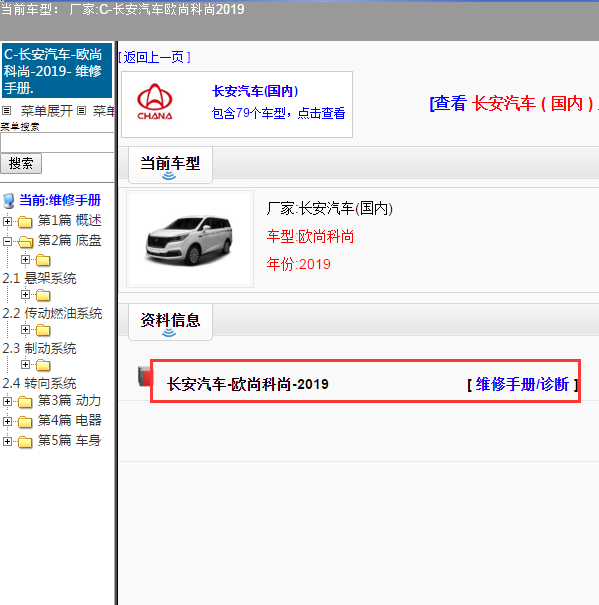Screen dimensions: 599x605
Task: Click the open folder icon for 第2篇 底盘
Action: coord(25,242)
